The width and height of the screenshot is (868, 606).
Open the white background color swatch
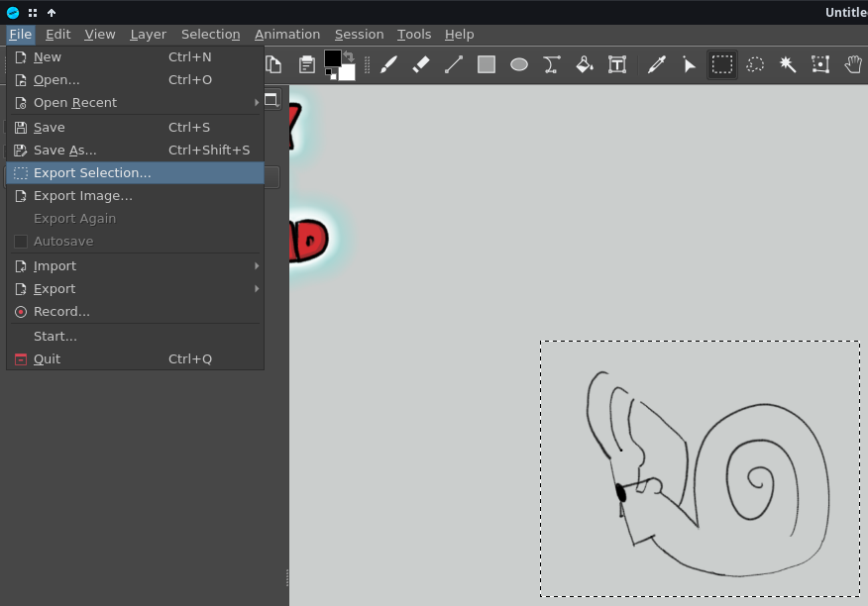coord(347,72)
